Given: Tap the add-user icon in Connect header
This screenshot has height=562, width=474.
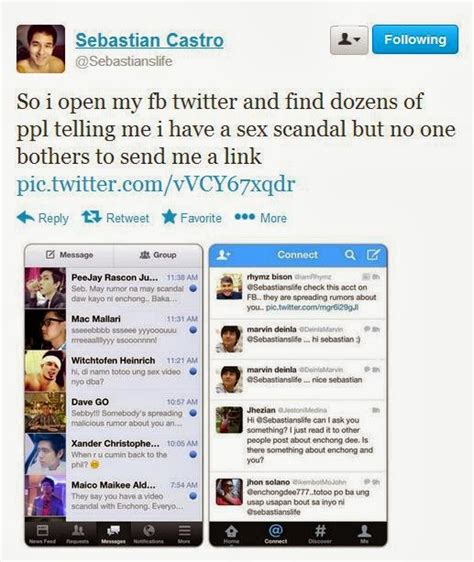Looking at the screenshot, I should point(224,255).
